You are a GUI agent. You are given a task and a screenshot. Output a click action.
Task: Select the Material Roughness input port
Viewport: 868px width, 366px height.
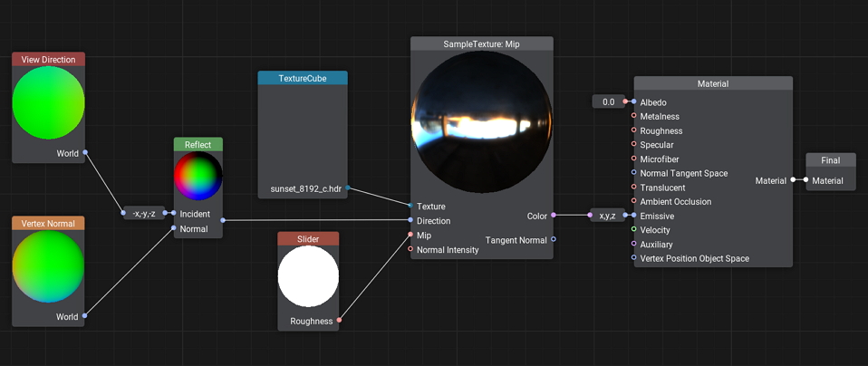pyautogui.click(x=634, y=130)
